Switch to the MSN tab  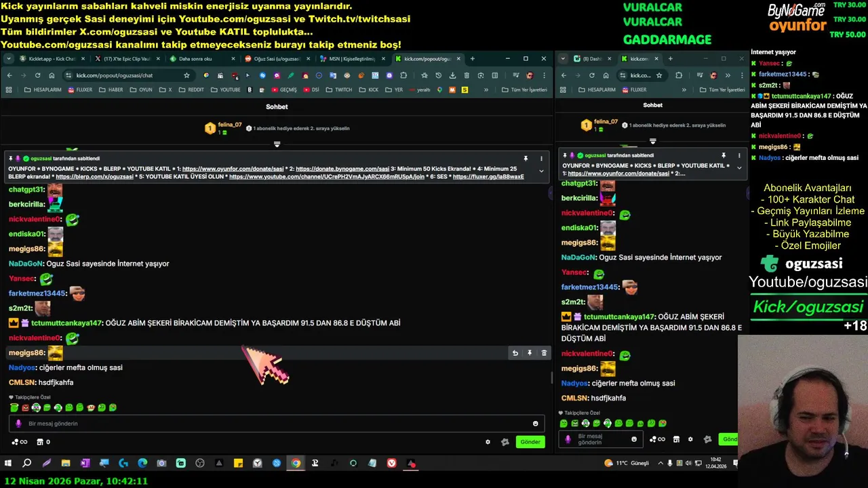(x=351, y=59)
